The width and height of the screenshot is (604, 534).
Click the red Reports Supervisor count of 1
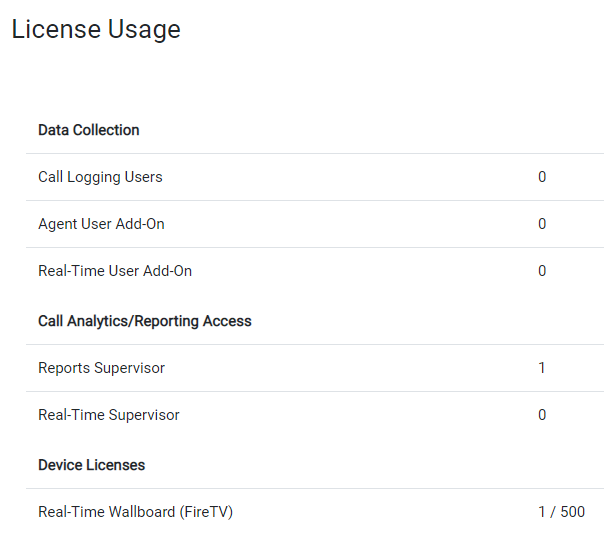[x=542, y=368]
